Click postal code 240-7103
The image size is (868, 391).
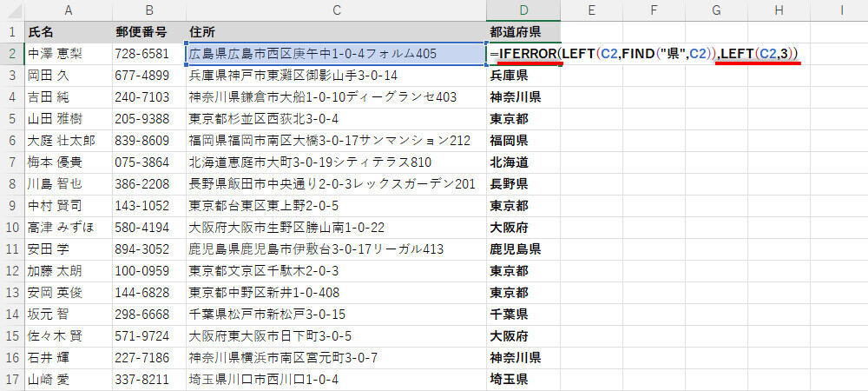point(149,97)
